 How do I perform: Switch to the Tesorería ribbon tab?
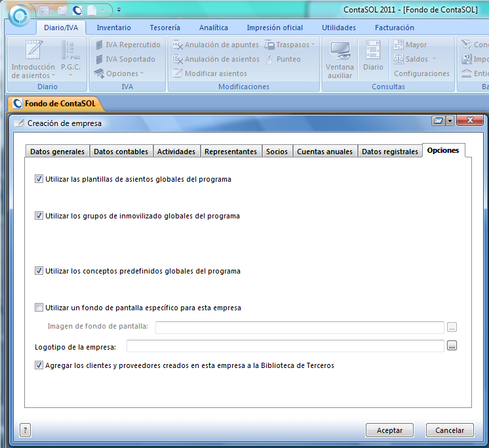pos(165,28)
